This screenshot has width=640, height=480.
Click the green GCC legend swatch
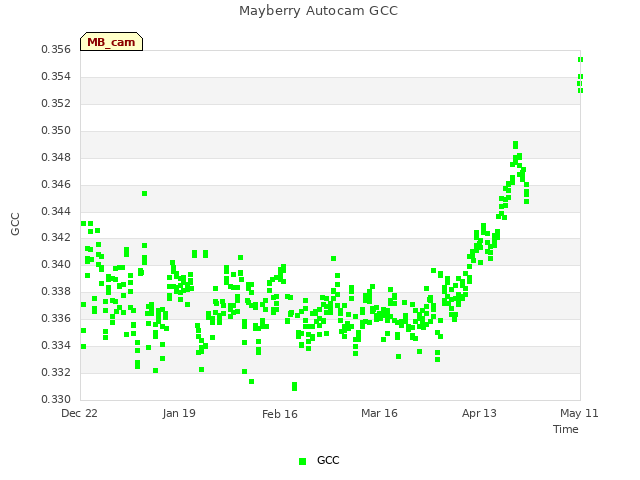pyautogui.click(x=302, y=461)
